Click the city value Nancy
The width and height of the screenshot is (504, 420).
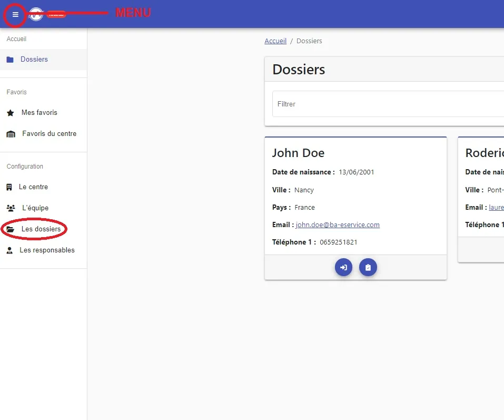point(304,190)
